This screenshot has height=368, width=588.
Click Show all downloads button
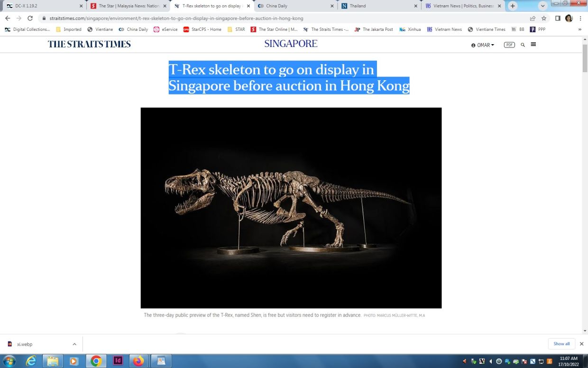(561, 344)
